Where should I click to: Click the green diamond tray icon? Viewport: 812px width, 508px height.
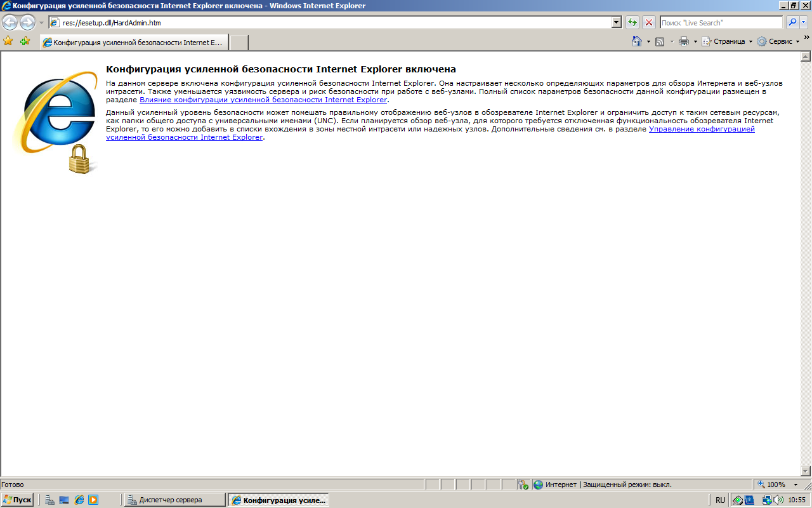pos(738,500)
